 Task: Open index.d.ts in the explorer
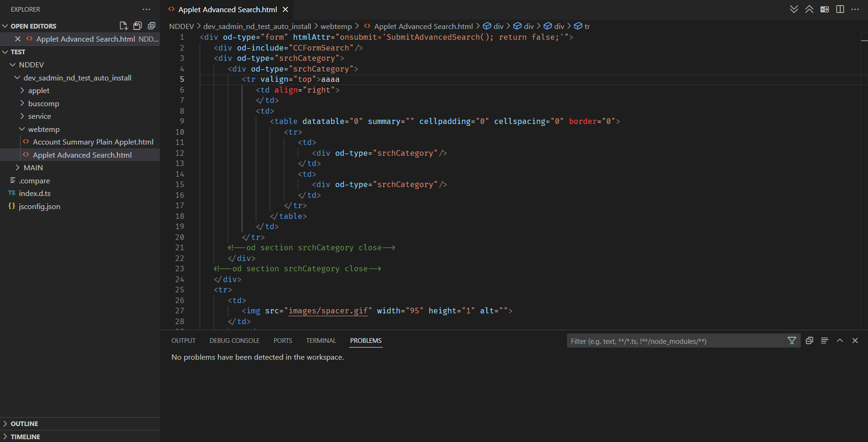pos(35,193)
